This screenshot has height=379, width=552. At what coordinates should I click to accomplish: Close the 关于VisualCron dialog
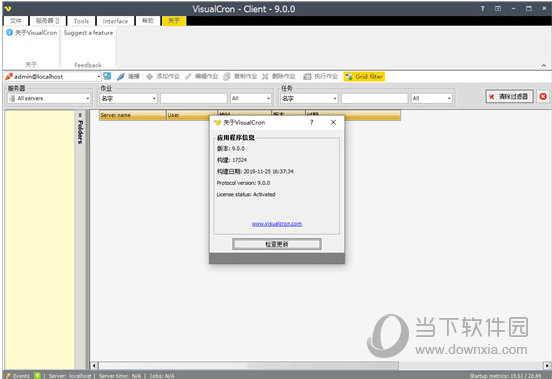(x=333, y=122)
